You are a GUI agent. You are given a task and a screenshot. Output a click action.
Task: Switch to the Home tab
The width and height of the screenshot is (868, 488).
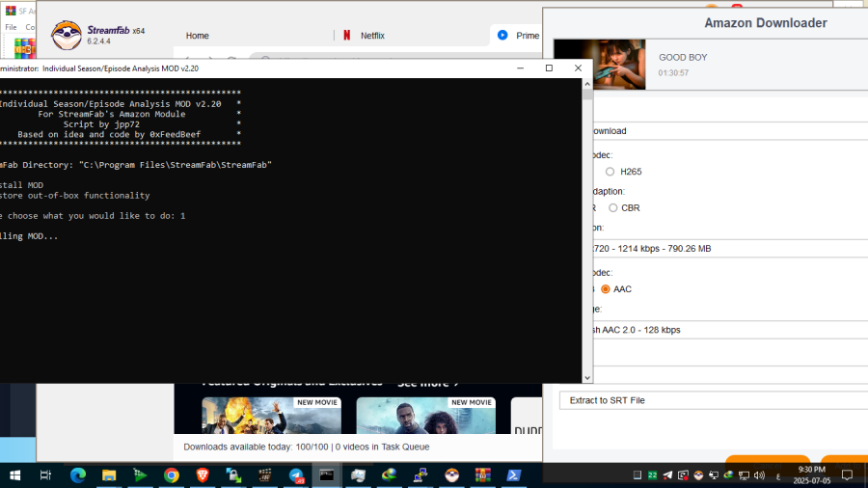click(x=198, y=36)
